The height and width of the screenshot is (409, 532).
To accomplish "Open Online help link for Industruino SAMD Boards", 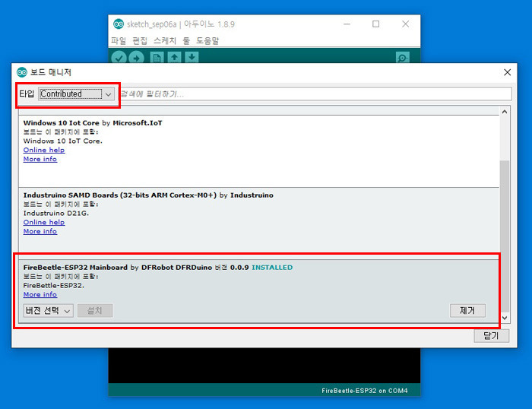I will [x=44, y=222].
